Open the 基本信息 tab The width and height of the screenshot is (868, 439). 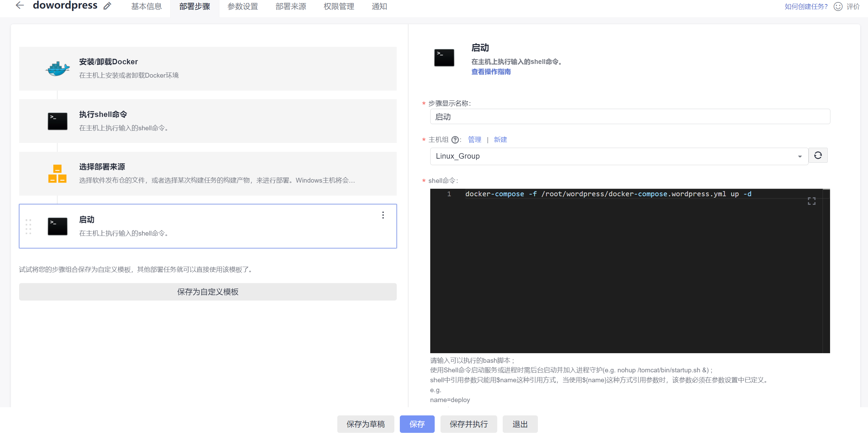pyautogui.click(x=146, y=6)
